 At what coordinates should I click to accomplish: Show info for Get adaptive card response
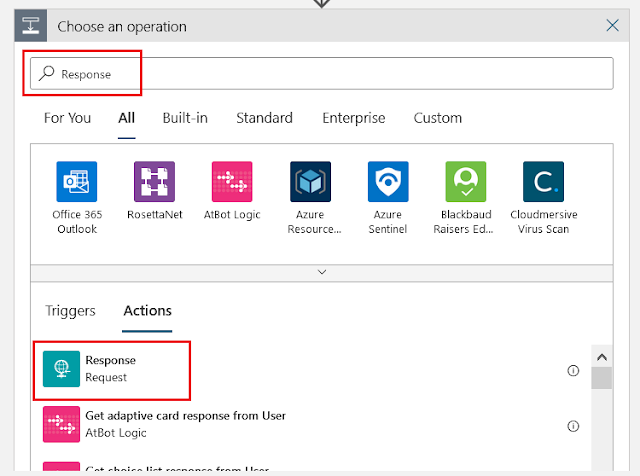(x=573, y=425)
